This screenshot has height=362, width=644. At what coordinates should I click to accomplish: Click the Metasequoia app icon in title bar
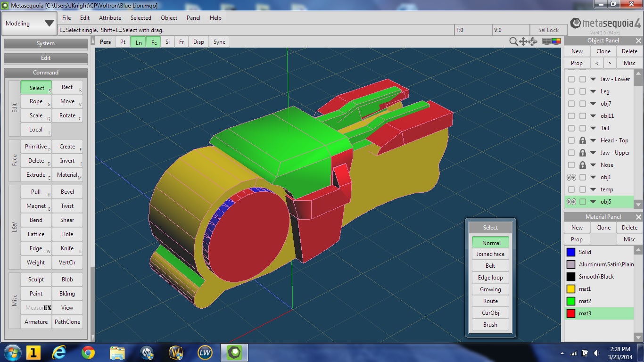[x=5, y=5]
